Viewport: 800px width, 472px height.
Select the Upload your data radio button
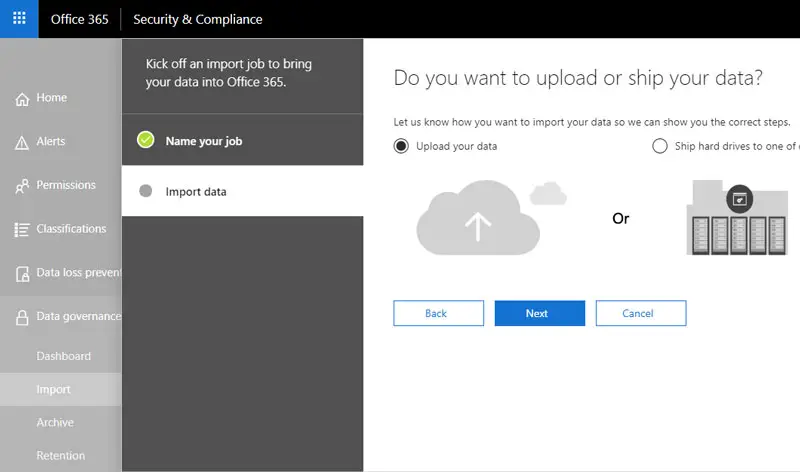tap(401, 146)
